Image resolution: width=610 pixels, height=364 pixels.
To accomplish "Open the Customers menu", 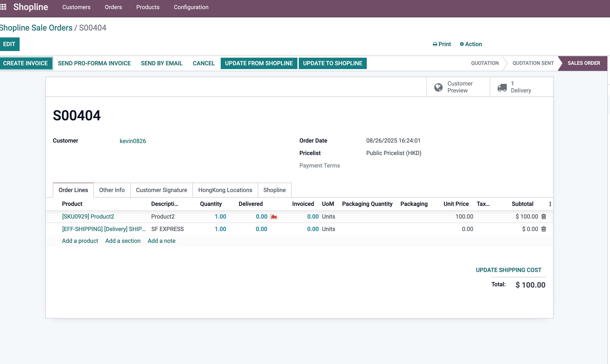I will coord(76,7).
